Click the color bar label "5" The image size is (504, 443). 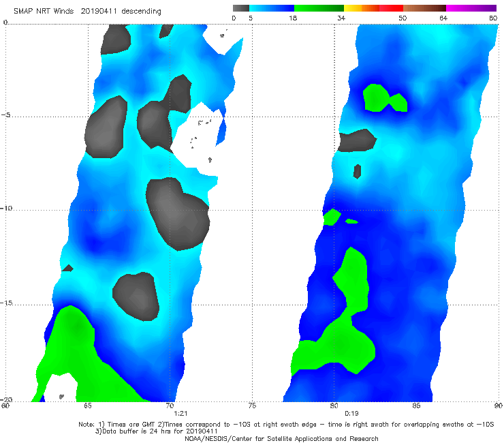[251, 18]
